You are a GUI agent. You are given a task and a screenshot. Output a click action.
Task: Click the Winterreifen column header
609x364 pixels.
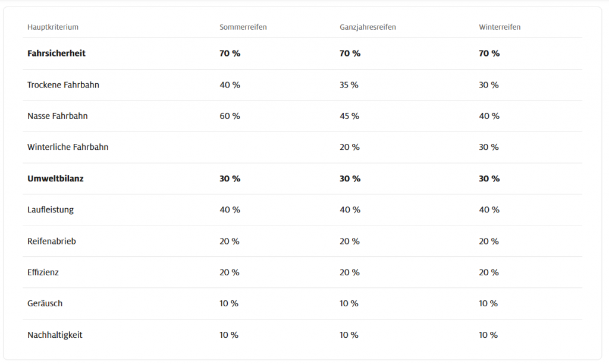tap(500, 27)
